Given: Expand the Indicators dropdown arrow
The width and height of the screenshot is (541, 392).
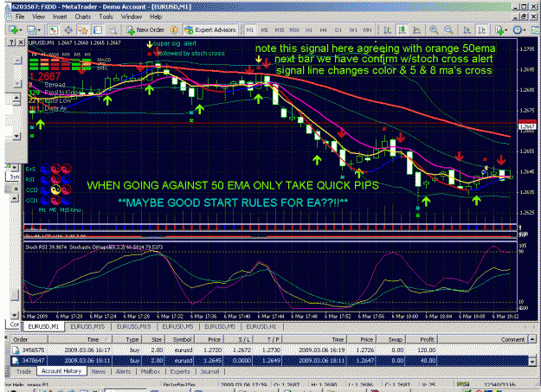Looking at the screenshot, I should click(x=506, y=30).
